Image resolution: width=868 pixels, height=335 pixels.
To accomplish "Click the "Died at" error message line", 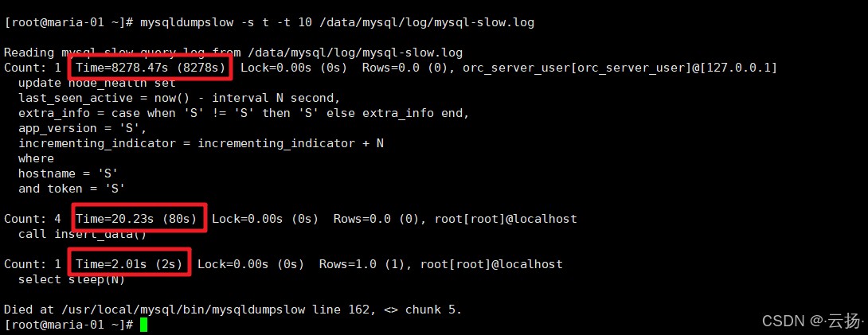I will coord(233,309).
